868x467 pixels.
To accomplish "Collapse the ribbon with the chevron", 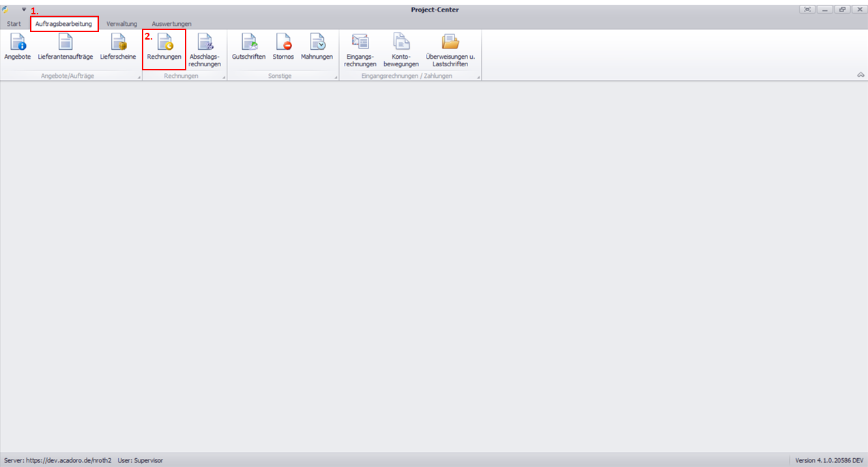I will click(860, 75).
